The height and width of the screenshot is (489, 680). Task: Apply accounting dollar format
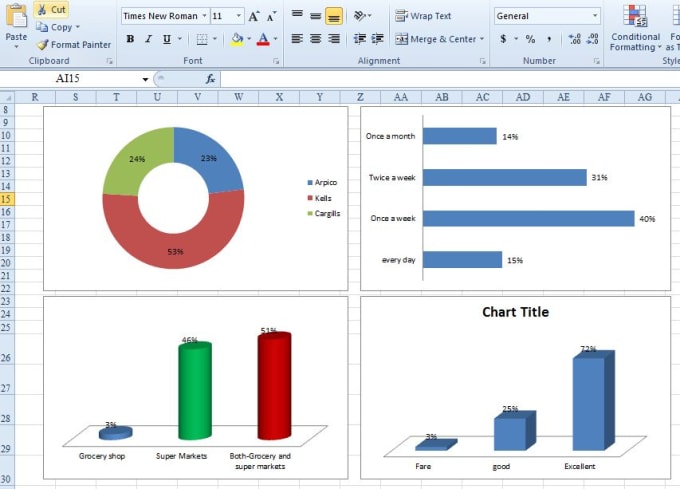[x=503, y=39]
